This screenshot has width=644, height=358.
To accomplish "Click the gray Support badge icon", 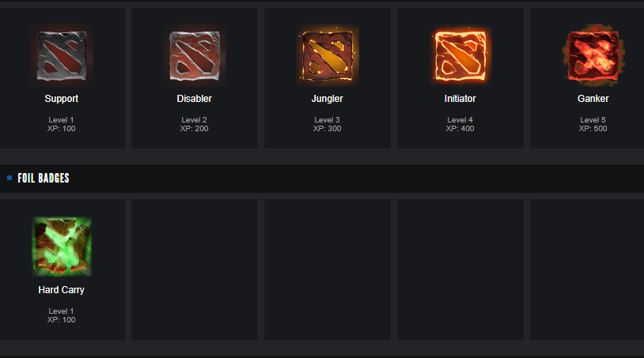I will [62, 56].
